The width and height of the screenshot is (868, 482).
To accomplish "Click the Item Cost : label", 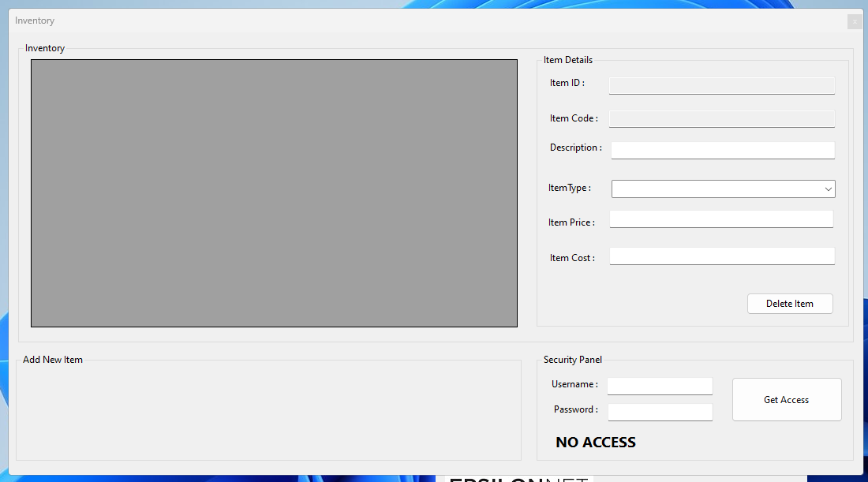I will (572, 258).
